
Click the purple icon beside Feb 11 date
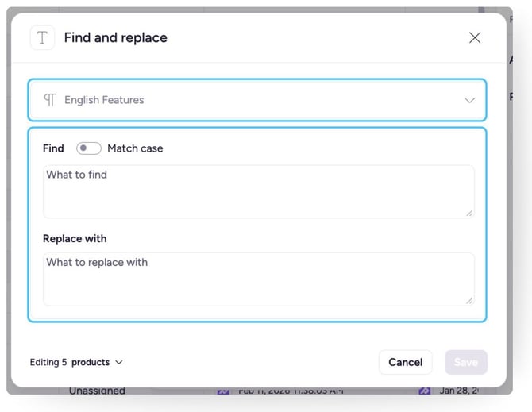(223, 391)
